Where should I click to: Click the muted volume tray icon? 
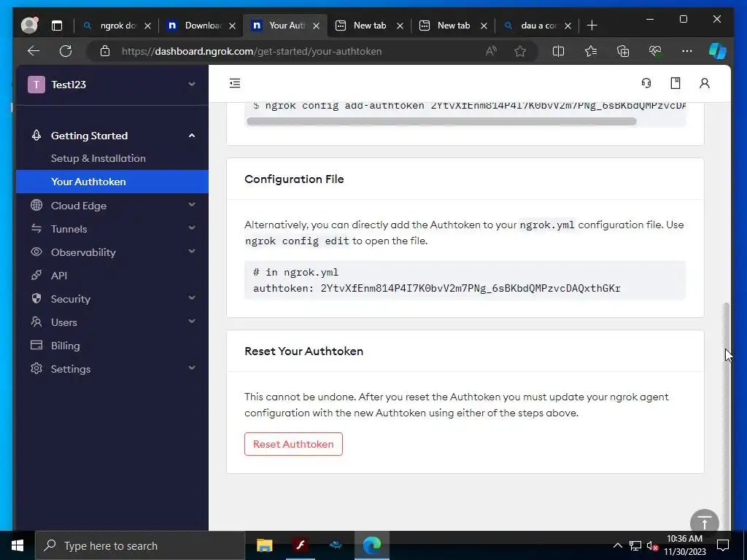coord(652,545)
